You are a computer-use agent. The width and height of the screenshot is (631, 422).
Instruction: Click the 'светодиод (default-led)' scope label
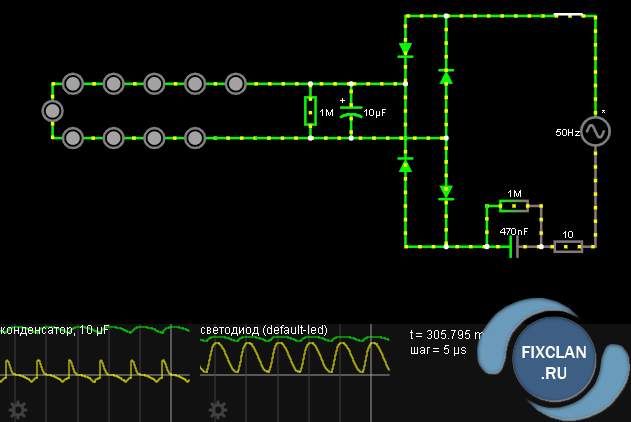(x=263, y=330)
